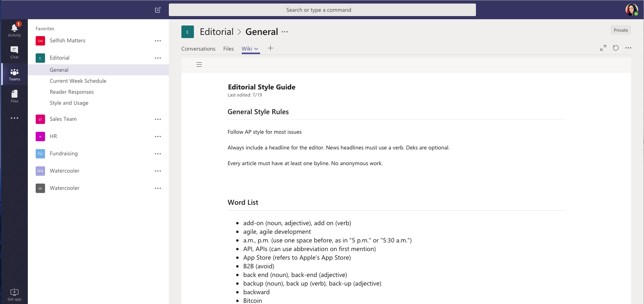The image size is (644, 304).
Task: Open the user profile avatar
Action: pyautogui.click(x=631, y=10)
